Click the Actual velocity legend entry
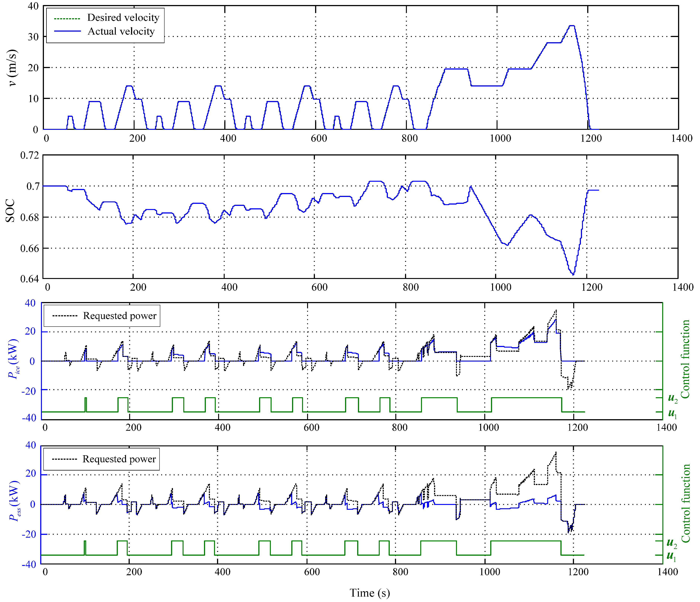Image resolution: width=700 pixels, height=602 pixels. pyautogui.click(x=121, y=31)
